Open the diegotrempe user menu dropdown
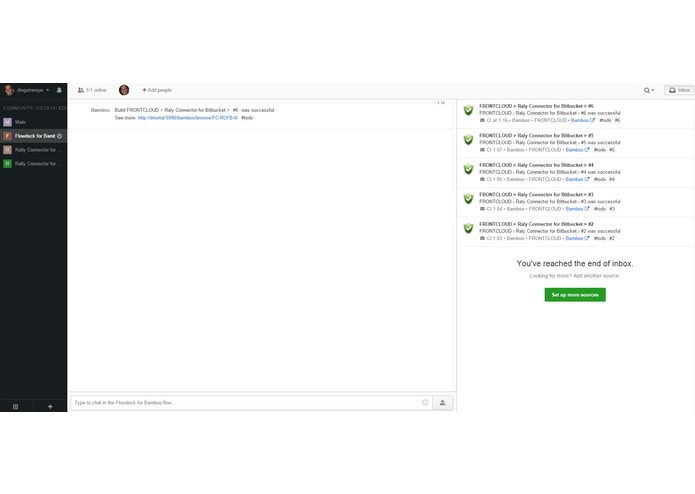The image size is (695, 494). click(x=33, y=90)
